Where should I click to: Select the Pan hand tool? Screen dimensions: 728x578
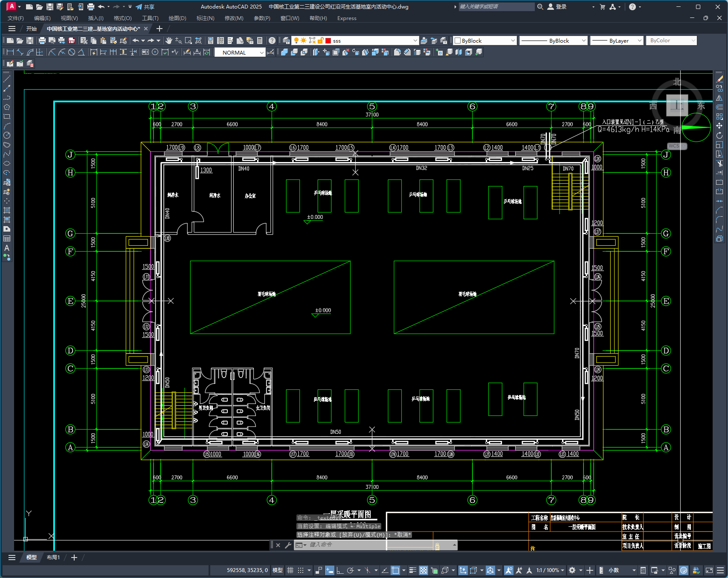[169, 41]
